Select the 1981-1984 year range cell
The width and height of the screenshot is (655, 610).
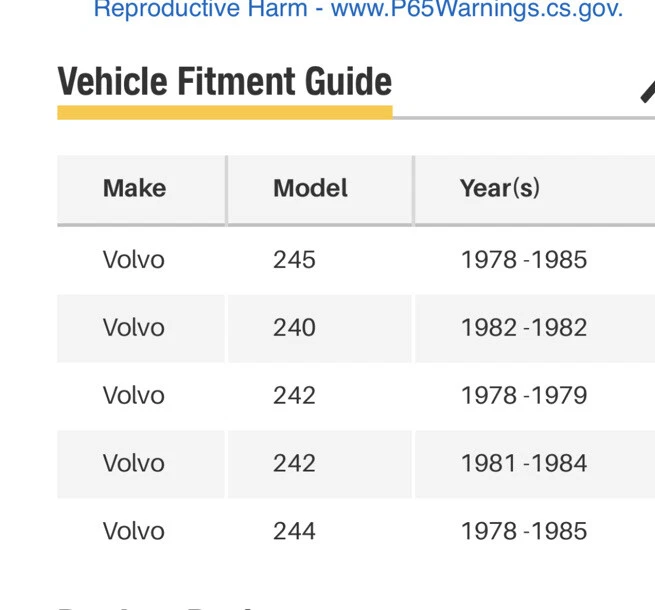tap(524, 463)
